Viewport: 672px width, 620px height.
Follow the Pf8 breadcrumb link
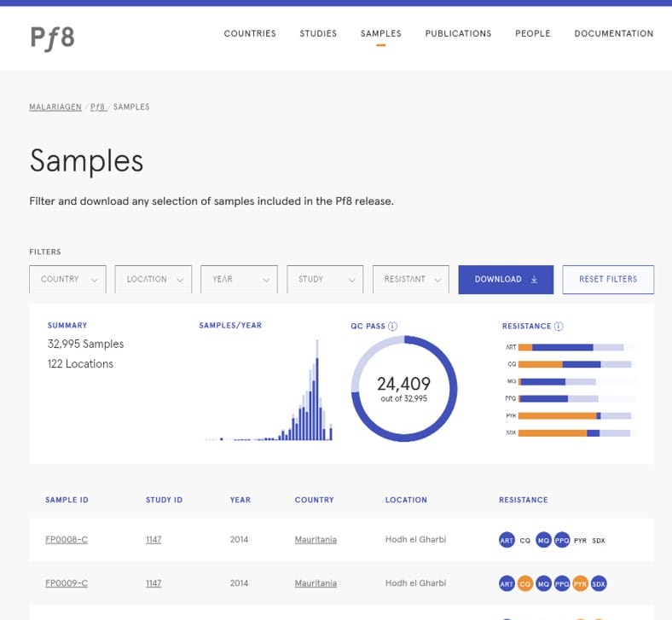pos(98,107)
